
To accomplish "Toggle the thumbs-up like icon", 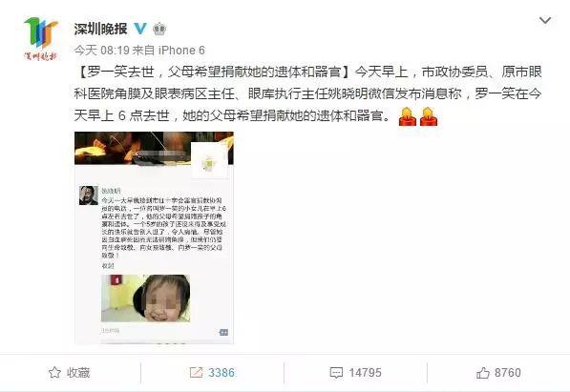I will coord(483,372).
